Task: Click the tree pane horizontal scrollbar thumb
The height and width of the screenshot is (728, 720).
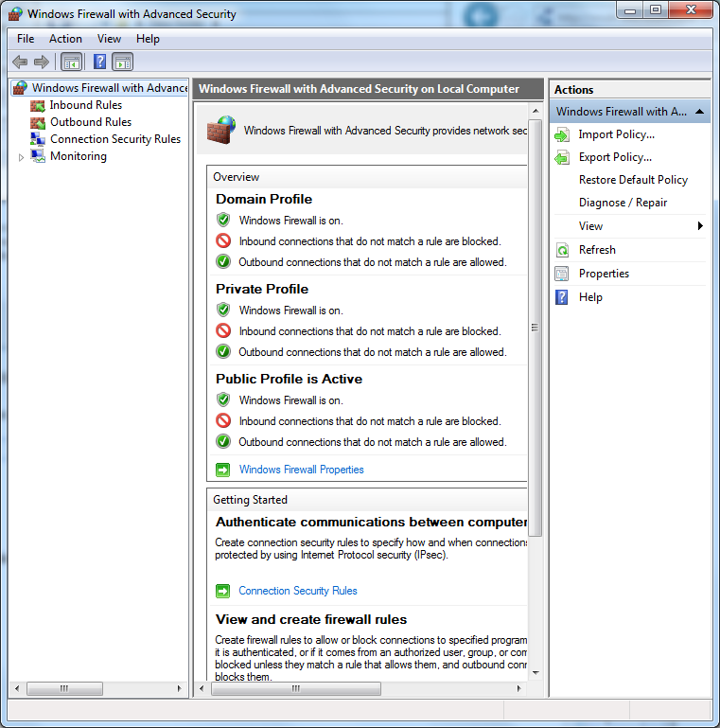Action: click(64, 688)
